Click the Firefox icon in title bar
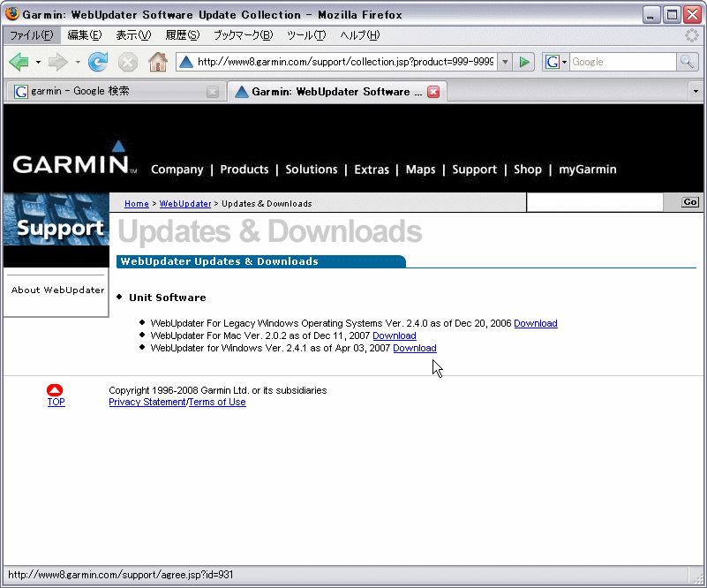The width and height of the screenshot is (707, 588). pyautogui.click(x=12, y=14)
